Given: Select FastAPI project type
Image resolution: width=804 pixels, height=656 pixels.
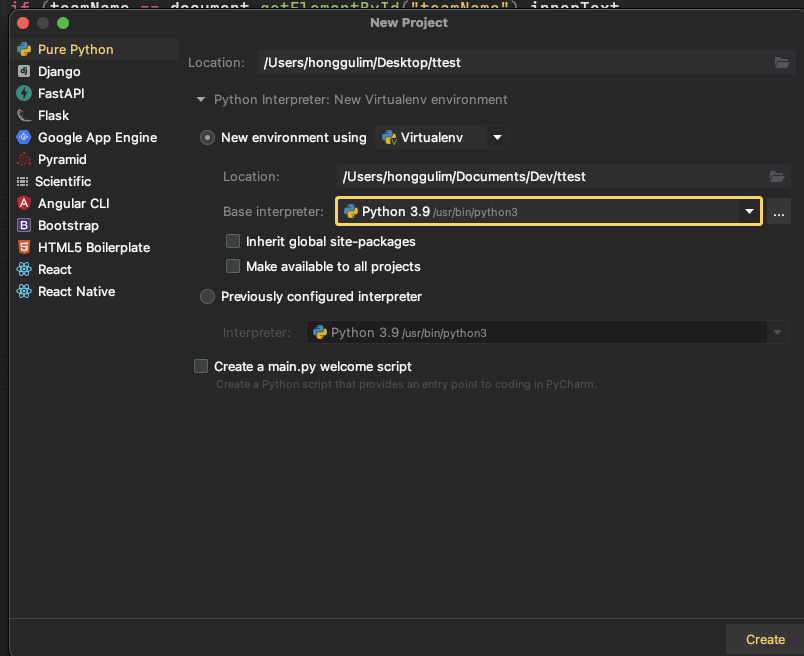Looking at the screenshot, I should 95,93.
